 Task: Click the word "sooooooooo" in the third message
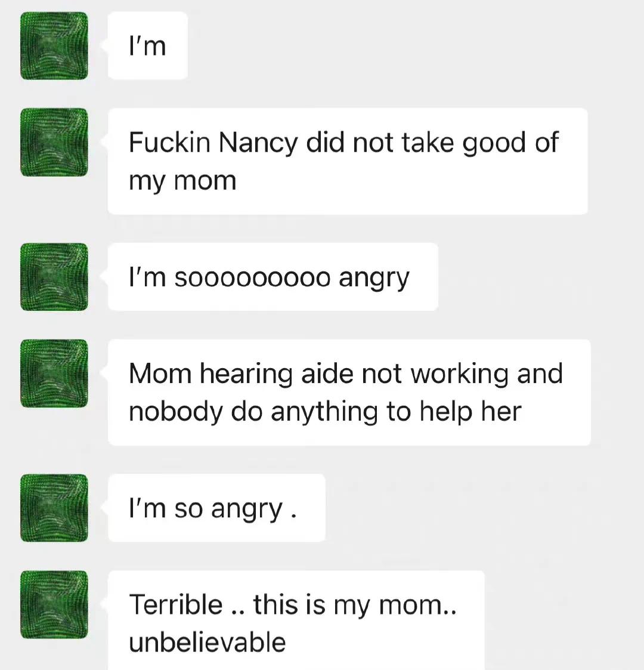point(252,278)
